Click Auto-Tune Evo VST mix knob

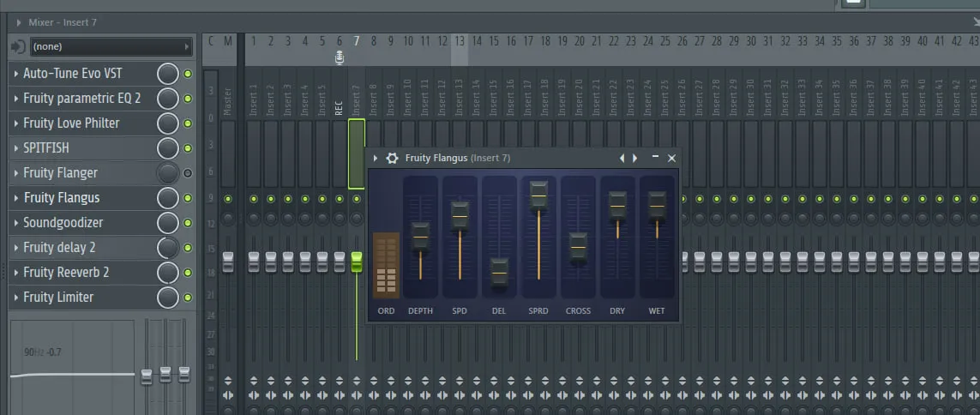pos(167,74)
